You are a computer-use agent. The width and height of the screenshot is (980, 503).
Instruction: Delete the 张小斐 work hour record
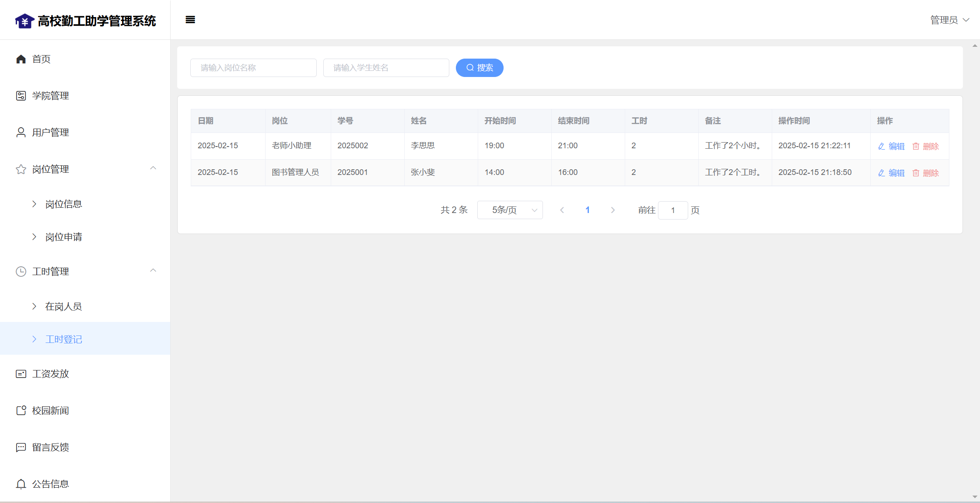click(926, 173)
